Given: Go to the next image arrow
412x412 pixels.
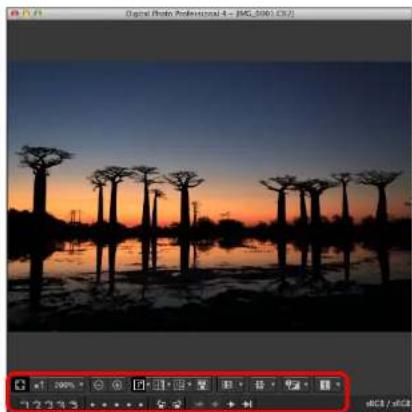Looking at the screenshot, I should (231, 405).
